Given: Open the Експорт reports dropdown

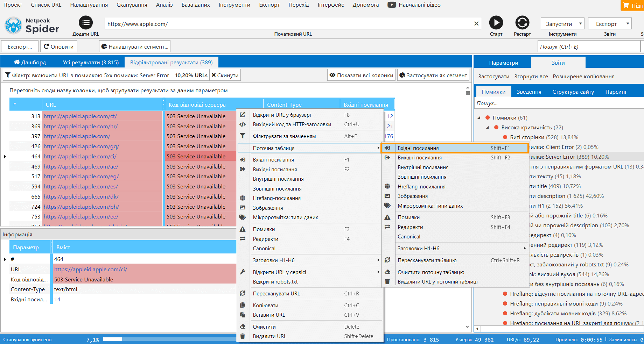Looking at the screenshot, I should tap(609, 24).
